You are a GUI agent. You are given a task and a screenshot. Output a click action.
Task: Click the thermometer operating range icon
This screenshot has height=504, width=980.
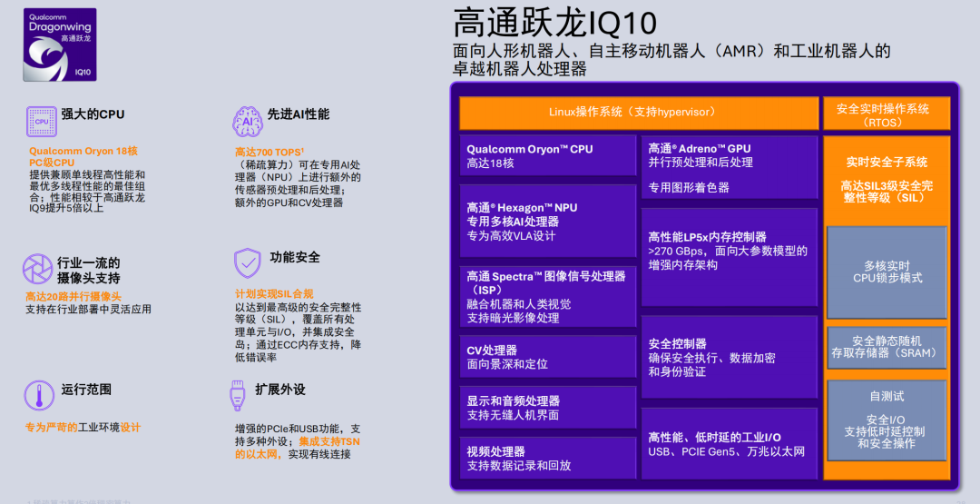coord(39,395)
